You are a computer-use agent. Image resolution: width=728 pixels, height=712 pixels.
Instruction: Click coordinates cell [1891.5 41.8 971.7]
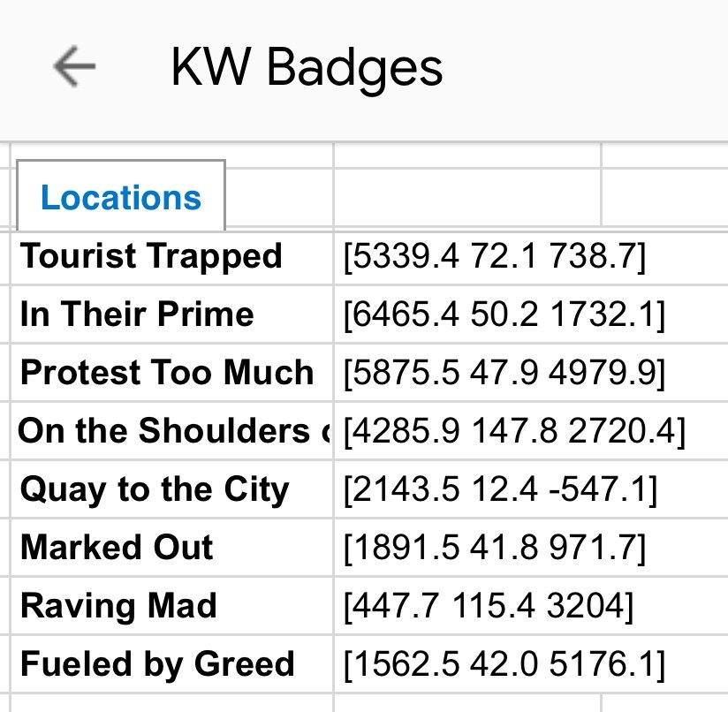(x=531, y=548)
